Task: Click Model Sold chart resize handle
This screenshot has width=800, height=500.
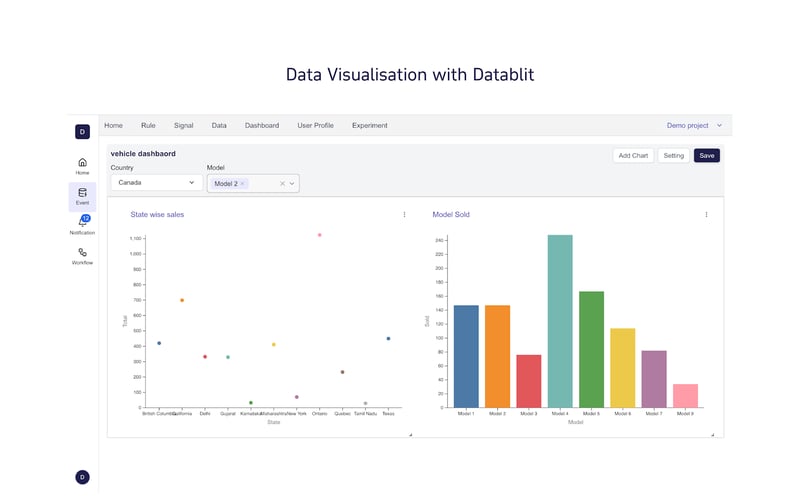Action: coord(712,435)
